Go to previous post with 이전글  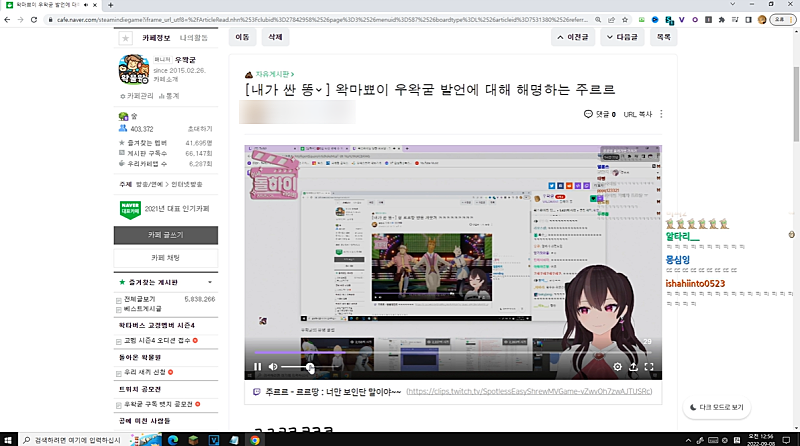pyautogui.click(x=577, y=37)
